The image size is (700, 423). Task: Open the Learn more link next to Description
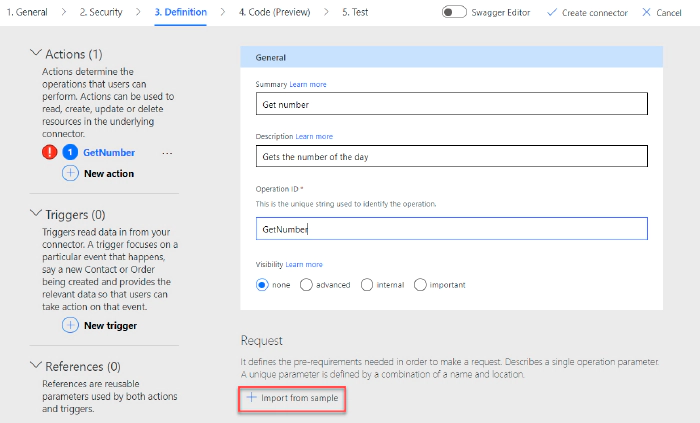(314, 137)
